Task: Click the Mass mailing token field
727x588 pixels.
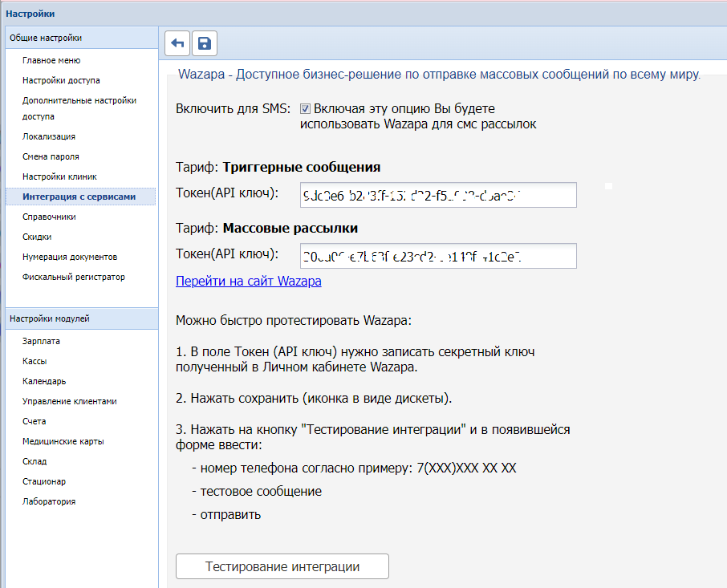Action: coord(439,256)
